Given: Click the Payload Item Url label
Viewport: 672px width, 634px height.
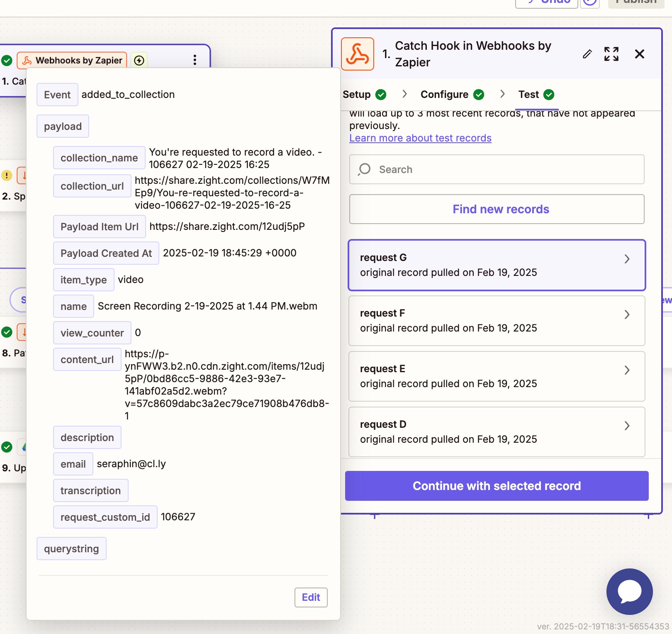Looking at the screenshot, I should click(x=100, y=227).
